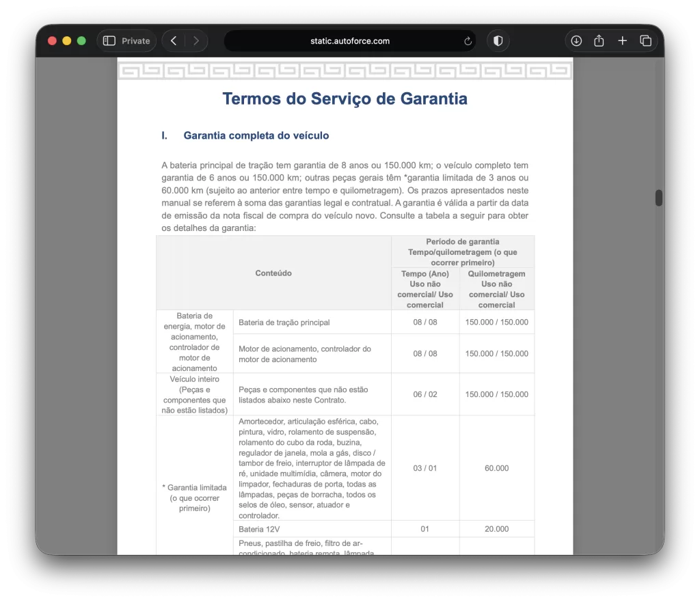Click the 'Motor de acionamento, controlador' cell
700x602 pixels.
[x=312, y=354]
